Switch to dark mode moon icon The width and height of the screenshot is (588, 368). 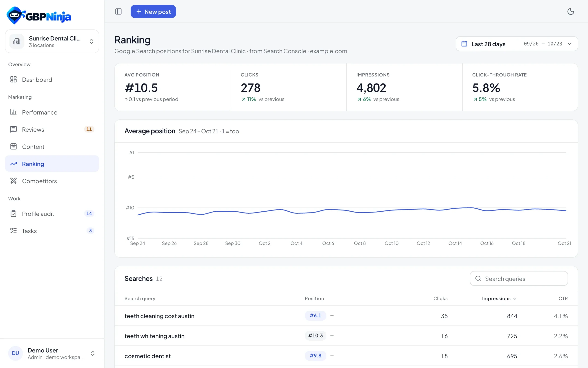point(571,11)
